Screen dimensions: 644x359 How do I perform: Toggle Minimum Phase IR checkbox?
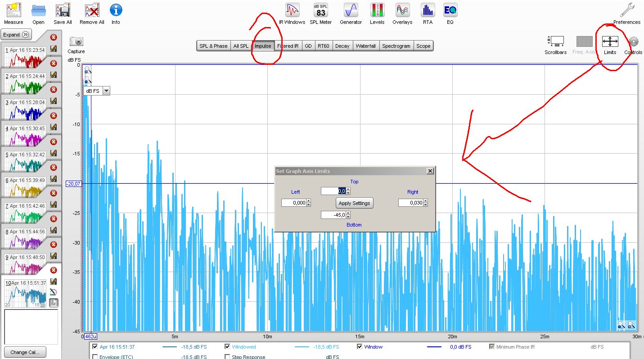point(492,347)
